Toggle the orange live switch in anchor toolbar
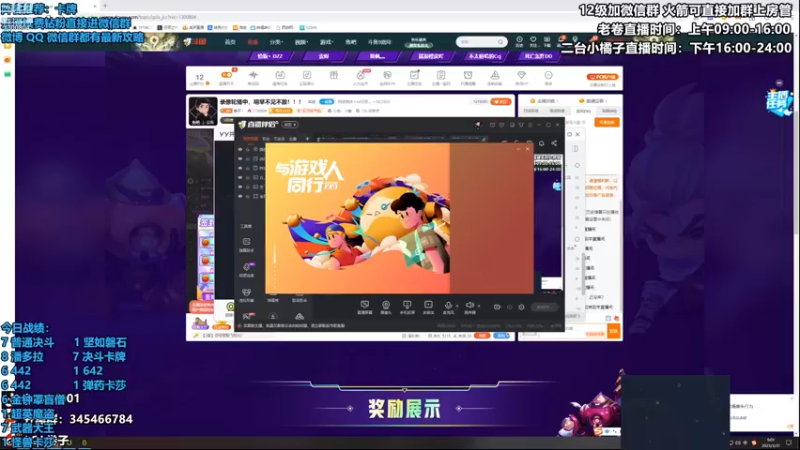The width and height of the screenshot is (800, 450). click(227, 75)
